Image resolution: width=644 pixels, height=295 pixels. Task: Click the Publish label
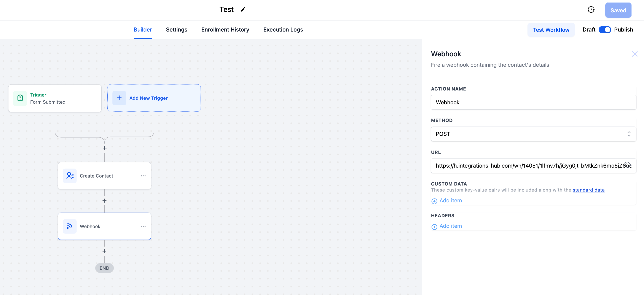tap(623, 29)
